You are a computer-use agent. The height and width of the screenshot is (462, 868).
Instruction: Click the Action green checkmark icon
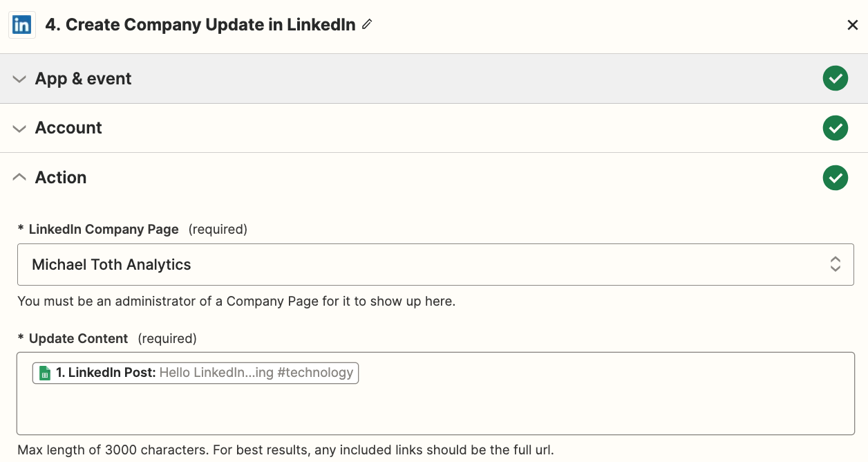[835, 178]
